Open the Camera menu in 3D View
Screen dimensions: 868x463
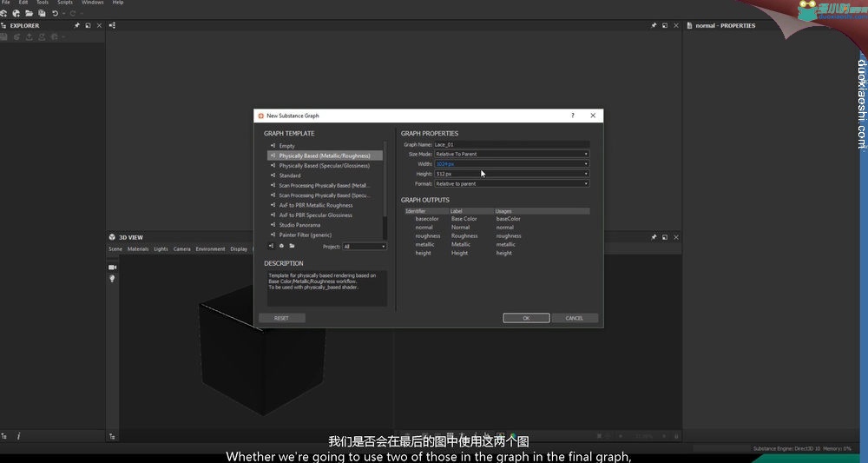pos(181,248)
